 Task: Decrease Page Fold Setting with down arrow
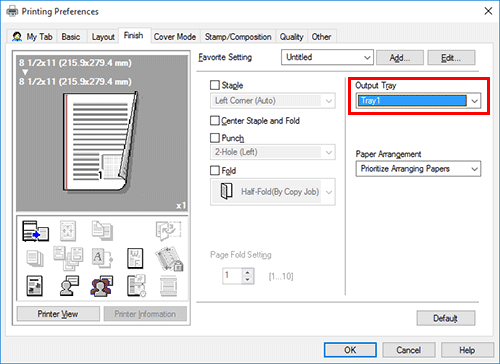248,280
